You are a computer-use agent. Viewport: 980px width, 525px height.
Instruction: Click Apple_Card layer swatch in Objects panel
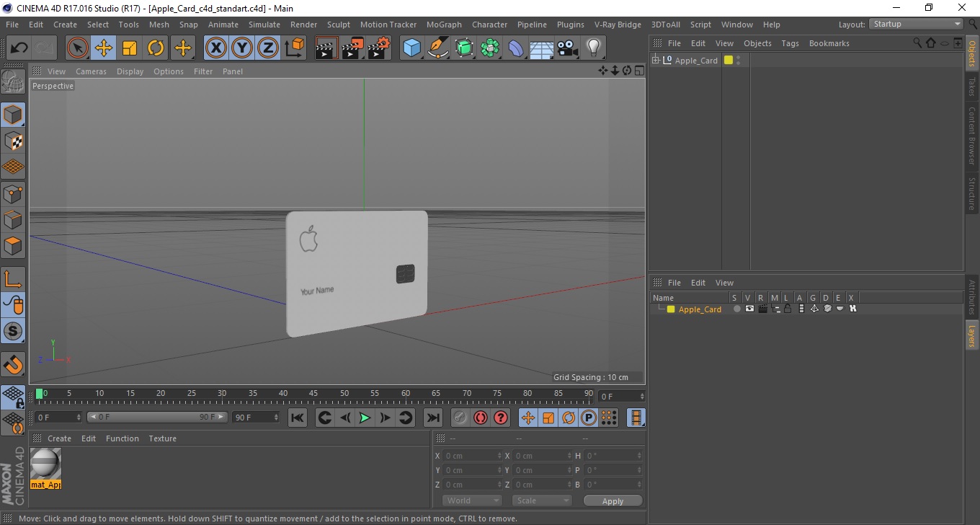coord(729,60)
